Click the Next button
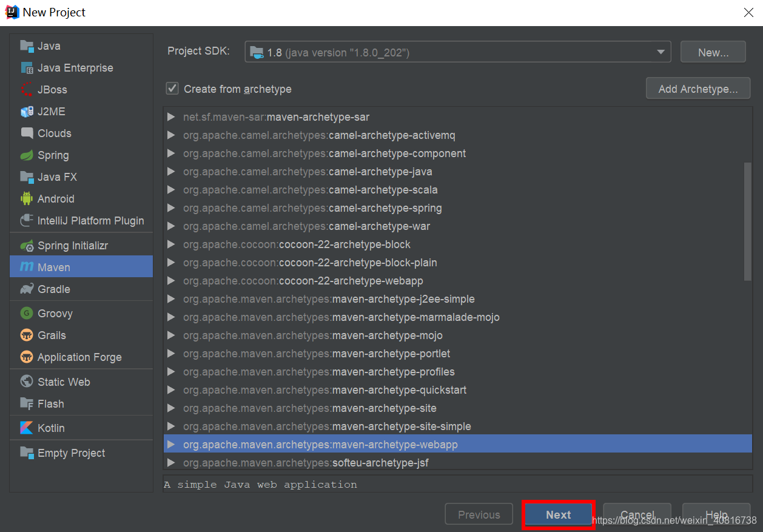The height and width of the screenshot is (532, 763). coord(558,515)
